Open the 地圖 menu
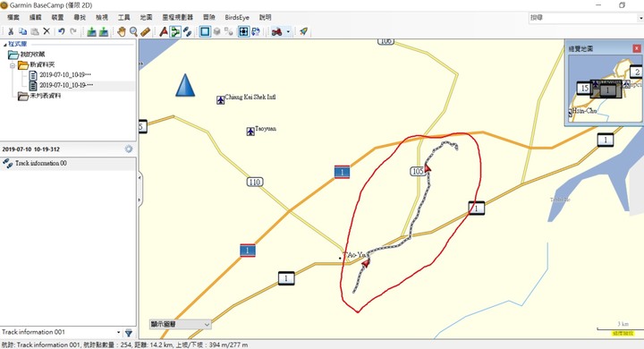644x349 pixels. pyautogui.click(x=146, y=17)
